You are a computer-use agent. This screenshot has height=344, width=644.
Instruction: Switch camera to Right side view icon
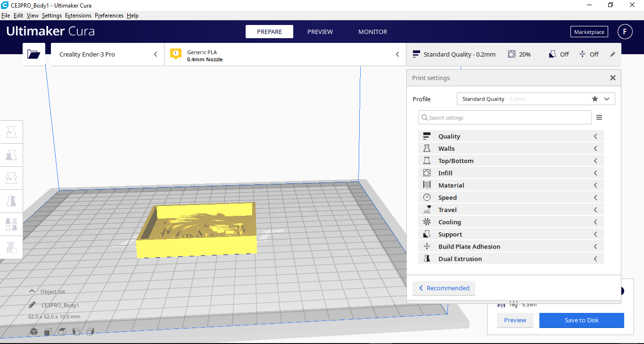pyautogui.click(x=91, y=332)
